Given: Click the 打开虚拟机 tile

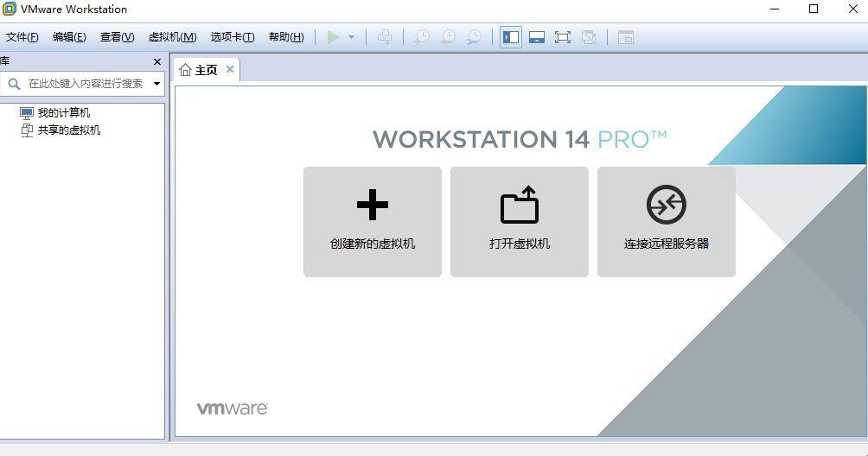Looking at the screenshot, I should click(520, 222).
